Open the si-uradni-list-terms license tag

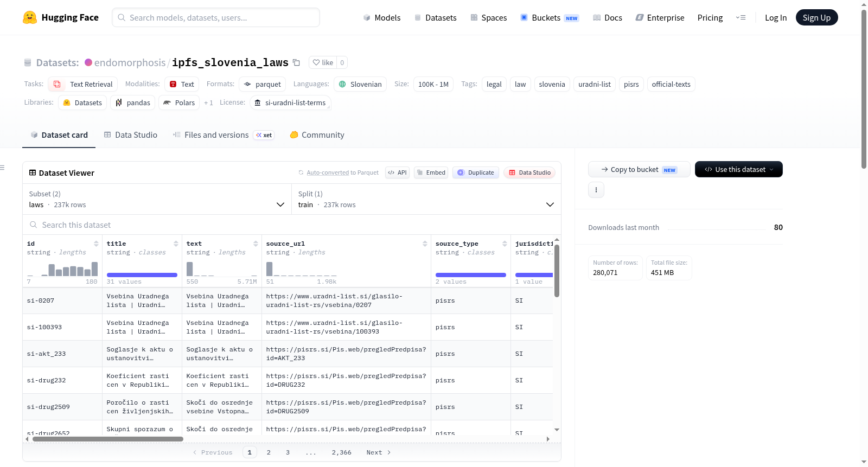pyautogui.click(x=290, y=103)
